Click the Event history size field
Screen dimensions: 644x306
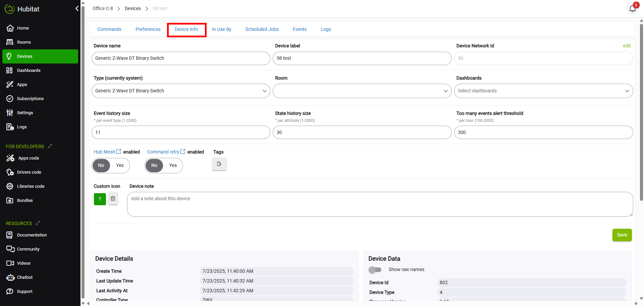pos(181,132)
